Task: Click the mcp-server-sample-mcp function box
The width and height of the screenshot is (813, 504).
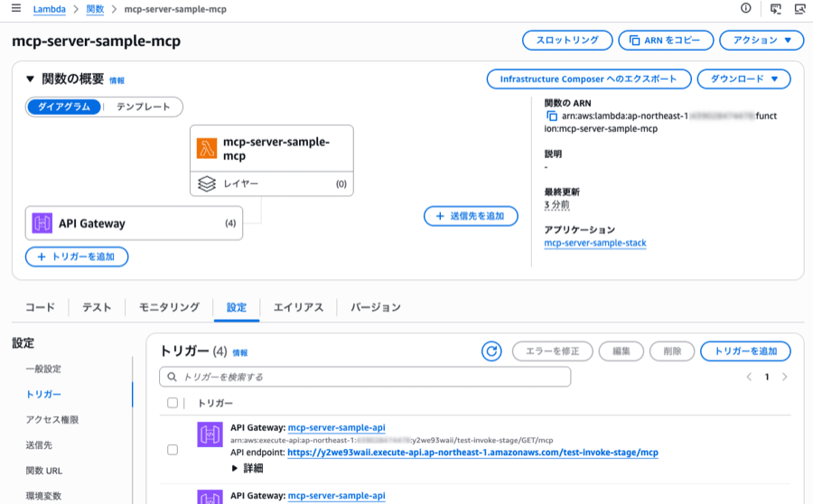Action: tap(272, 148)
